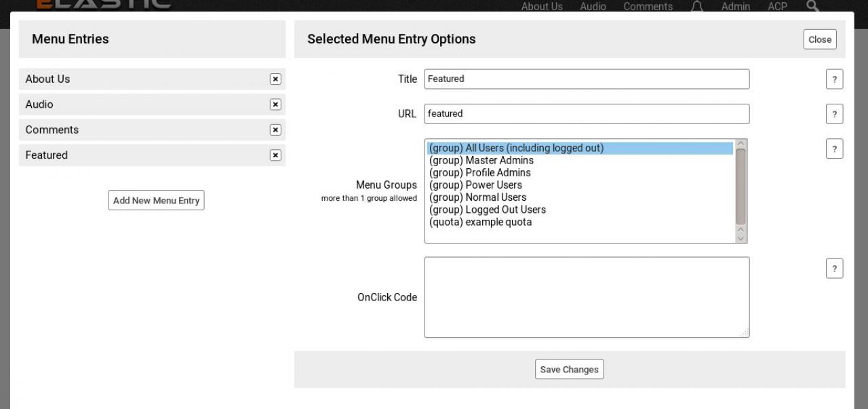Screen dimensions: 868x409
Task: Show help for the URL field
Action: coord(834,114)
